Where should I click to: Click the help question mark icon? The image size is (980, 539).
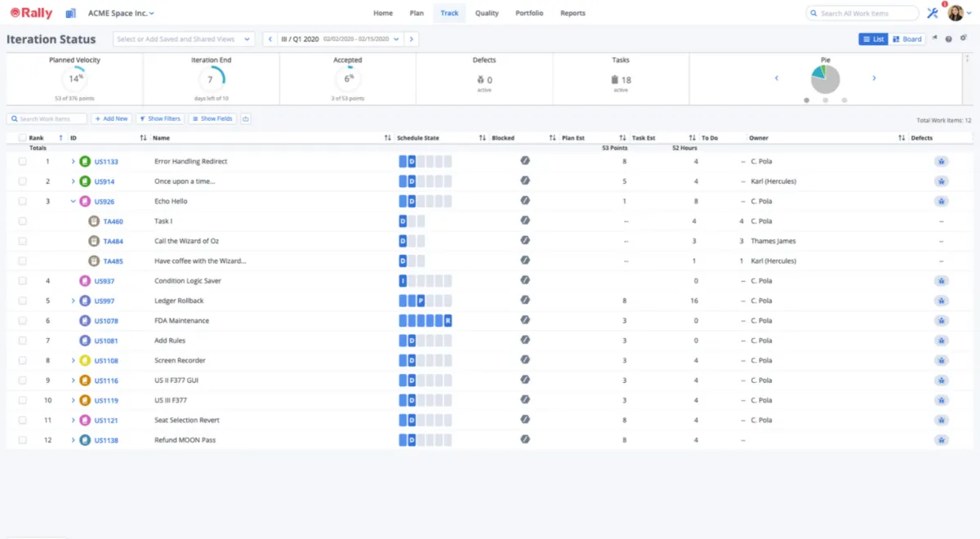click(x=948, y=38)
